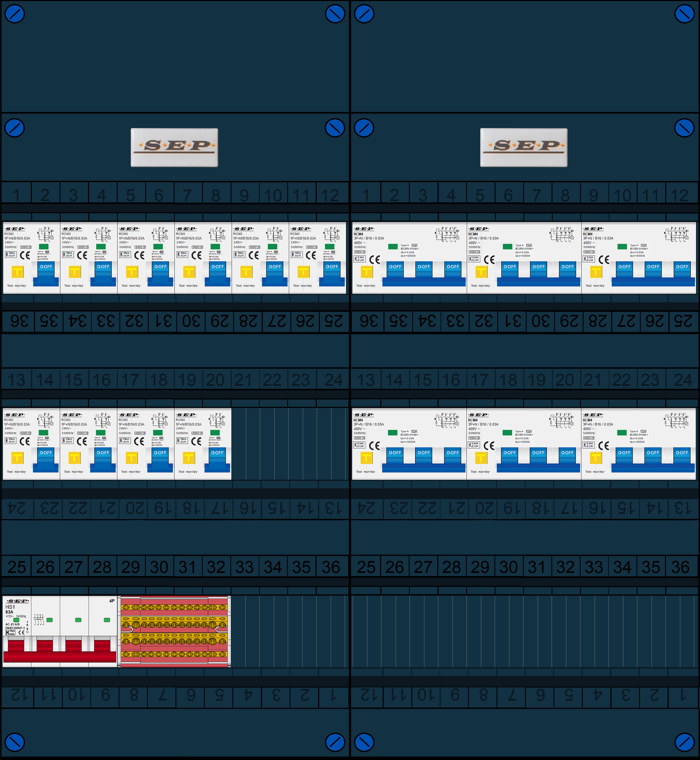This screenshot has height=760, width=700.
Task: Flip blue O-OFF switch on left panel RCM2 at modules 3-4
Action: [x=103, y=274]
